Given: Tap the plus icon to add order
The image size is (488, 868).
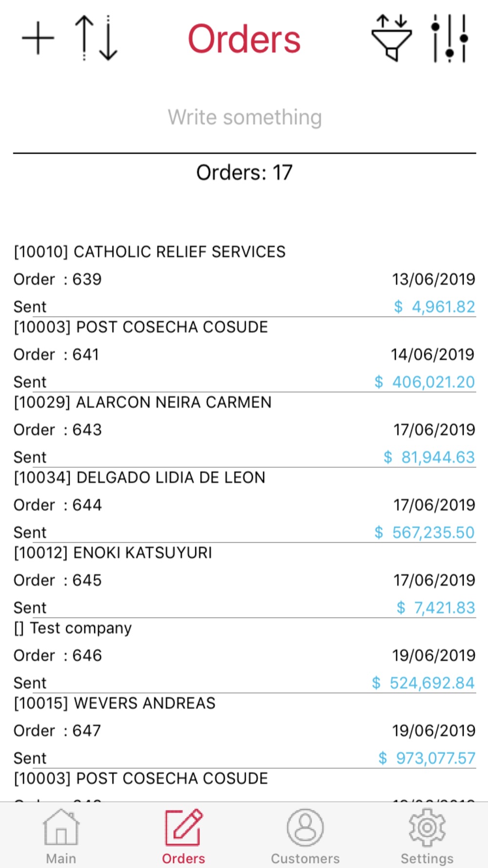Looking at the screenshot, I should 38,38.
